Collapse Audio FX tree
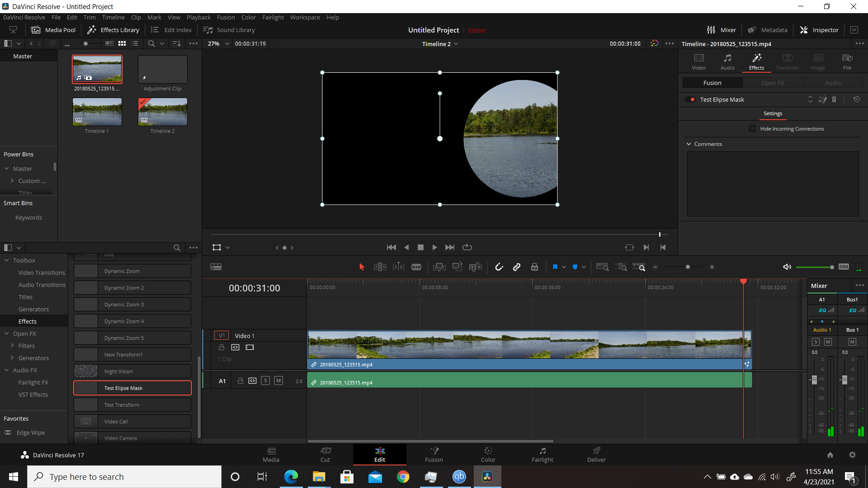 click(7, 370)
